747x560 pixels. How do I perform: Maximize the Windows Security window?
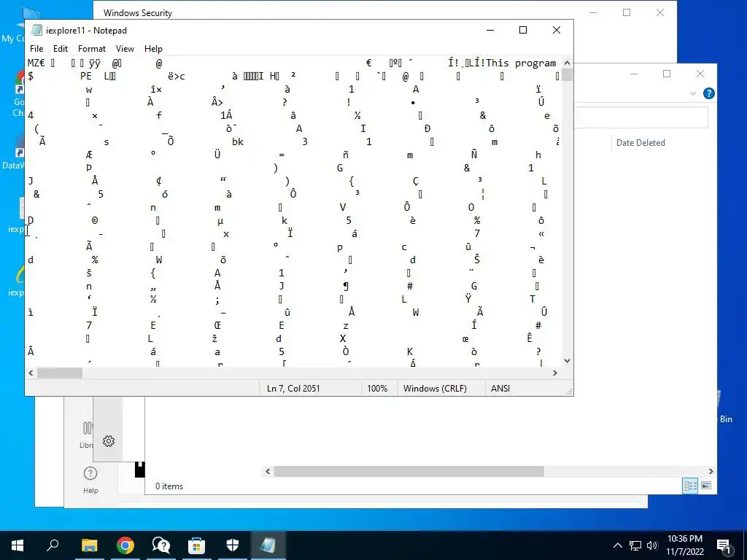click(627, 13)
